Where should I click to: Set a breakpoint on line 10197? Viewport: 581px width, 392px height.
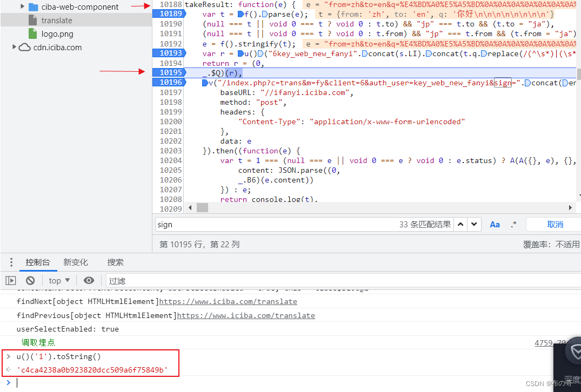[170, 92]
